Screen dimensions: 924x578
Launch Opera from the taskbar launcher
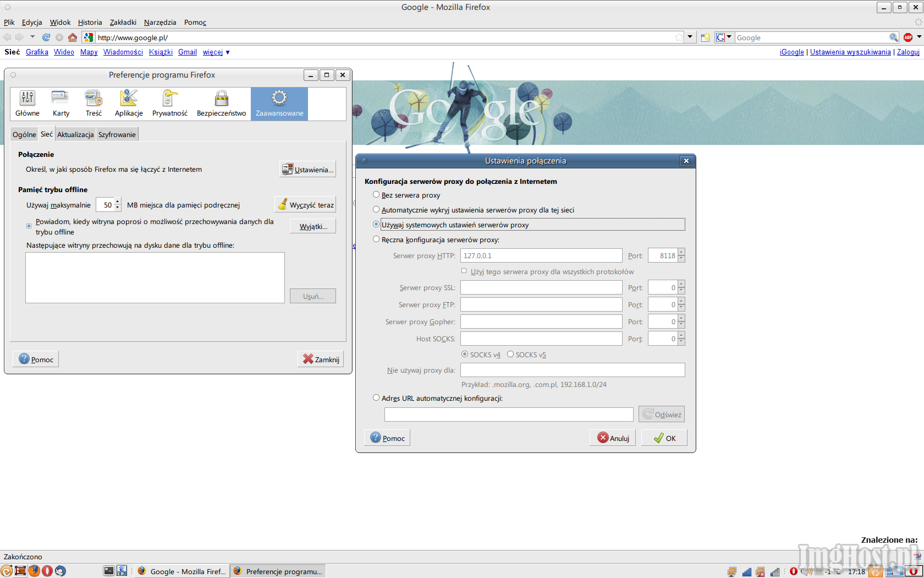tap(47, 571)
